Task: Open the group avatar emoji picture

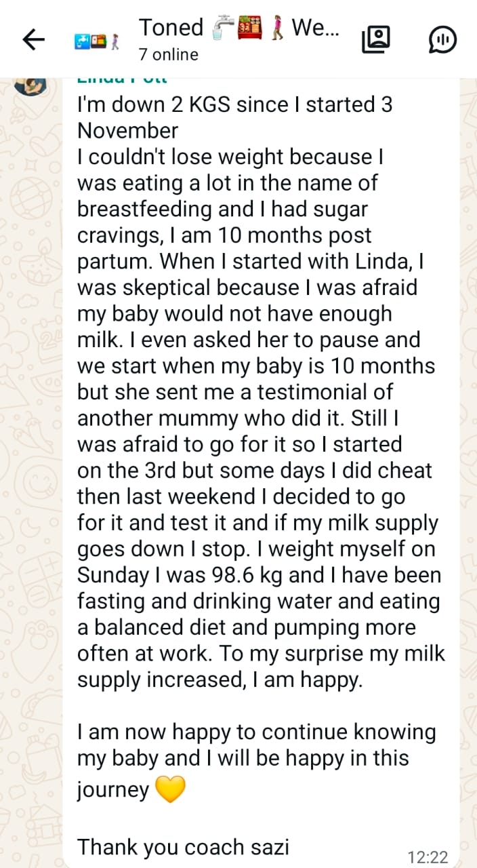Action: (96, 41)
